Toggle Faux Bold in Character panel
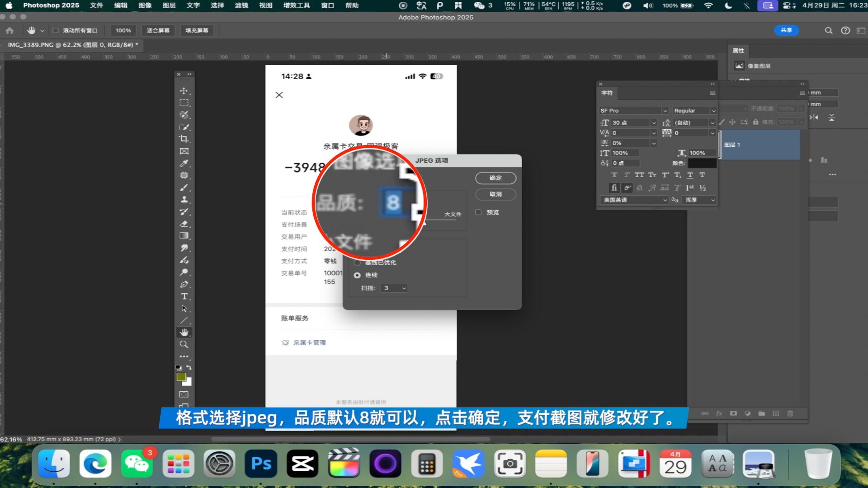This screenshot has width=868, height=488. point(614,175)
